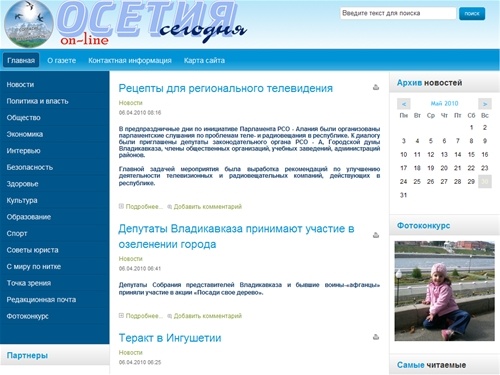Image resolution: width=500 pixels, height=375 pixels.
Task: Open the Главная menu item
Action: tap(21, 60)
